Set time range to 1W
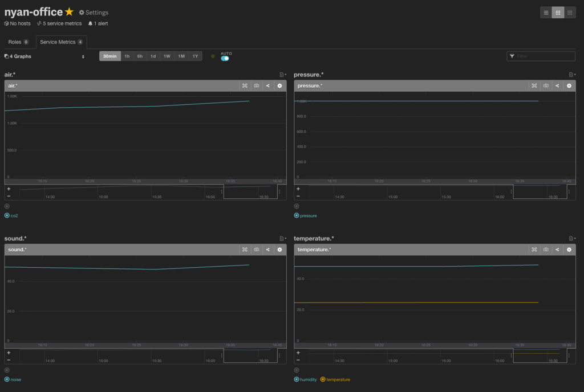 coord(167,56)
